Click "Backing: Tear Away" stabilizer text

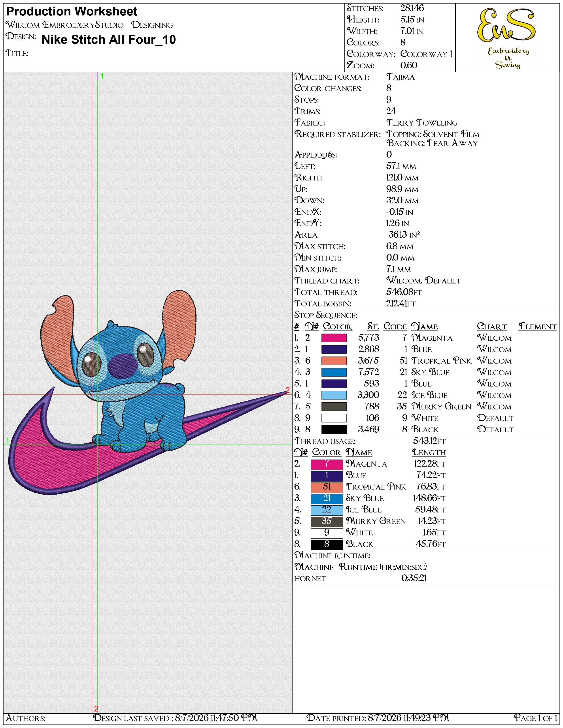[x=432, y=143]
